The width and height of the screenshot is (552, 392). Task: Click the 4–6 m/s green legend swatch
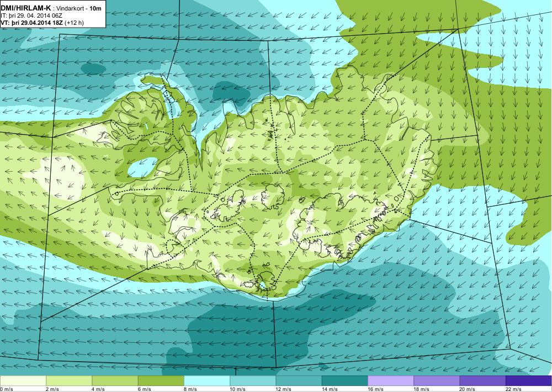pyautogui.click(x=115, y=381)
